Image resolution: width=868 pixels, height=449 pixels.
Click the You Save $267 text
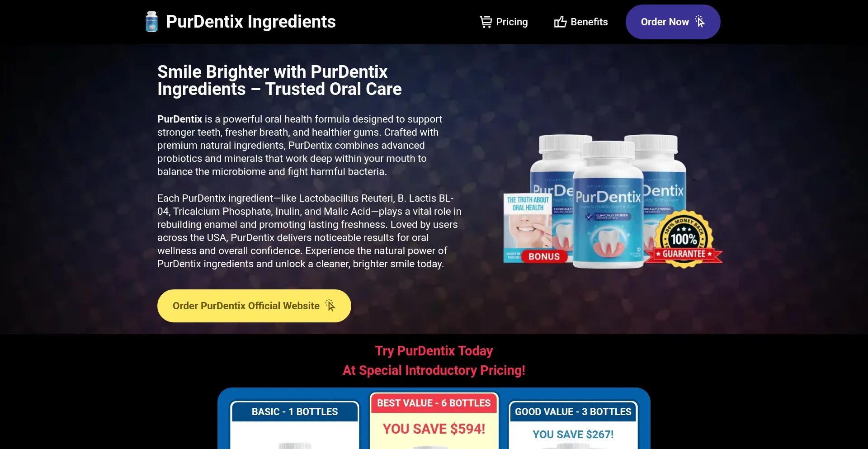[573, 435]
